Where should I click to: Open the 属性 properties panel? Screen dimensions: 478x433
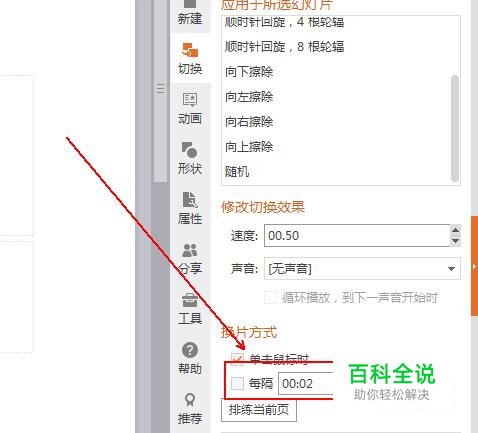pyautogui.click(x=190, y=208)
